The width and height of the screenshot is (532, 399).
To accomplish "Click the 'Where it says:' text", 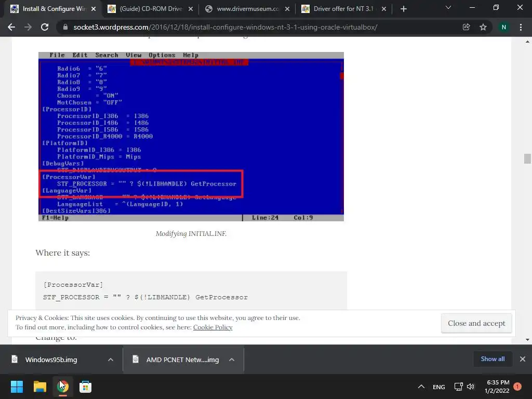I will tap(63, 253).
